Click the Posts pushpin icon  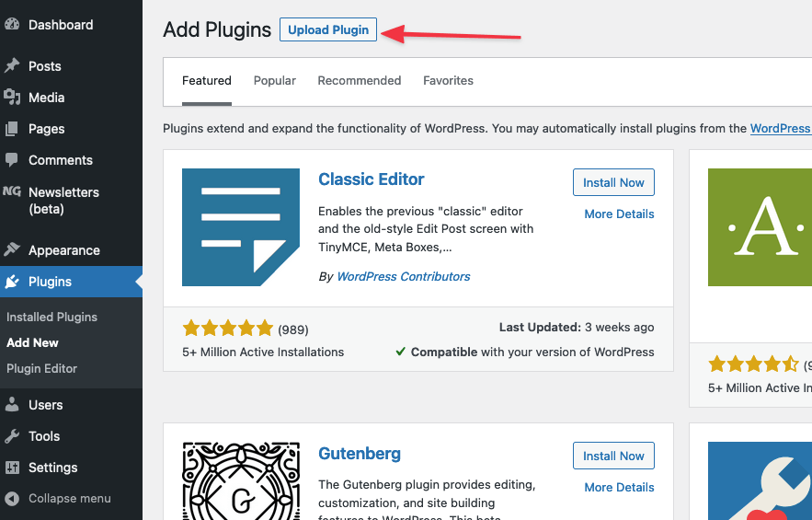[x=12, y=66]
